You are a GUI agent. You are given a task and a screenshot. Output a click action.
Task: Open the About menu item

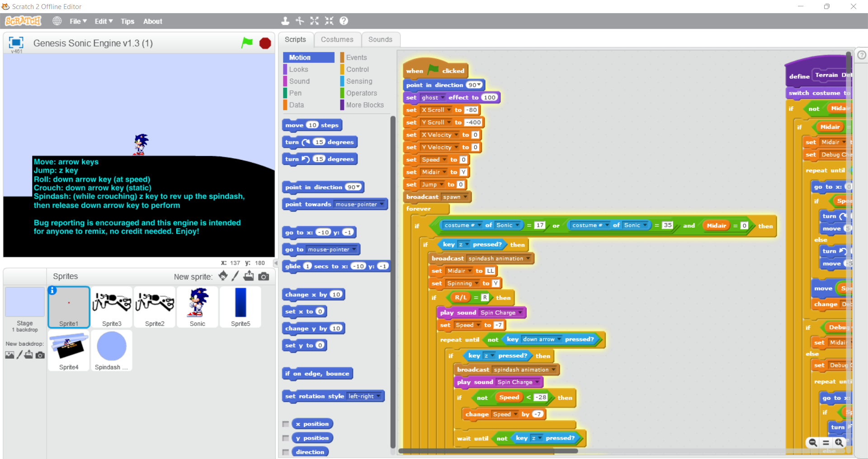pos(153,21)
